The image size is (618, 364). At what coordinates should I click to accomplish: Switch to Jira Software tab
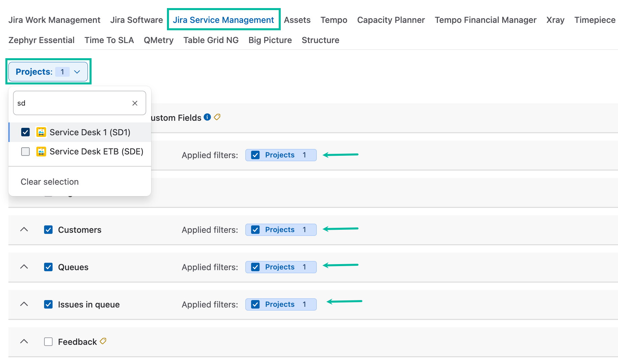click(x=136, y=20)
